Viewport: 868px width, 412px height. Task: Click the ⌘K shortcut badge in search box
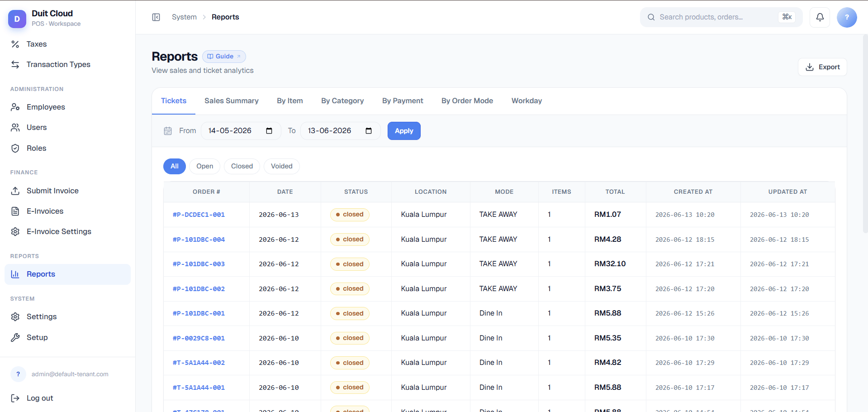pyautogui.click(x=787, y=17)
